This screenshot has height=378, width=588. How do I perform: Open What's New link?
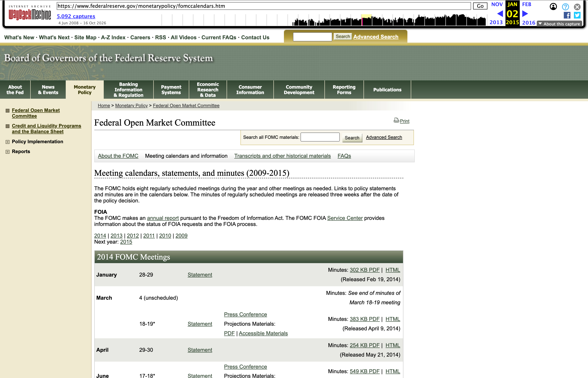pos(19,37)
